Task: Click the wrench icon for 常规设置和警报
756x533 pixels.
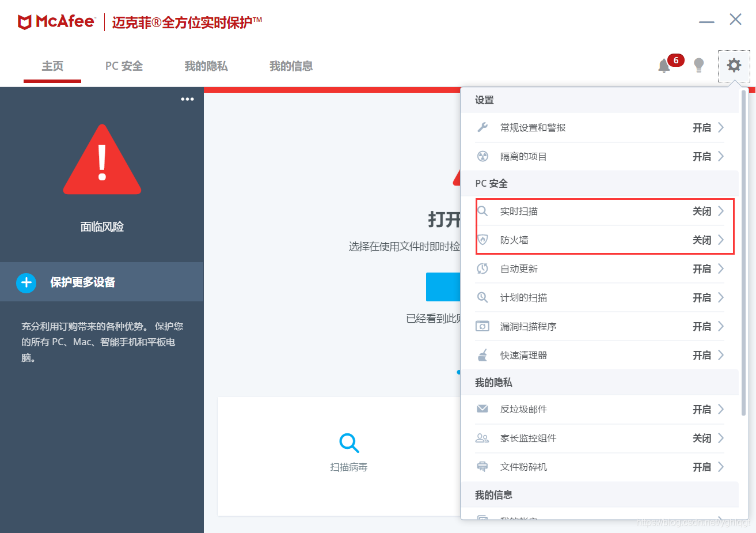Action: pyautogui.click(x=483, y=127)
